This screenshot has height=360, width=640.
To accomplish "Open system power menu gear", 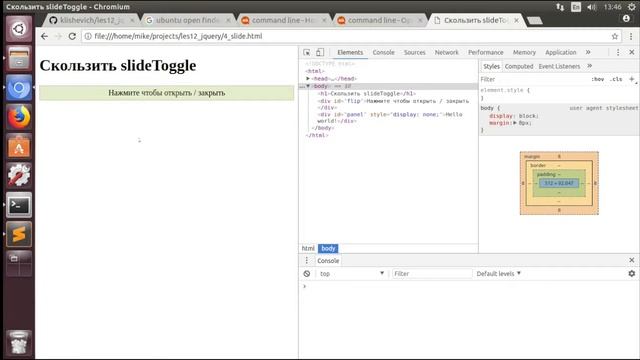I will pyautogui.click(x=631, y=7).
